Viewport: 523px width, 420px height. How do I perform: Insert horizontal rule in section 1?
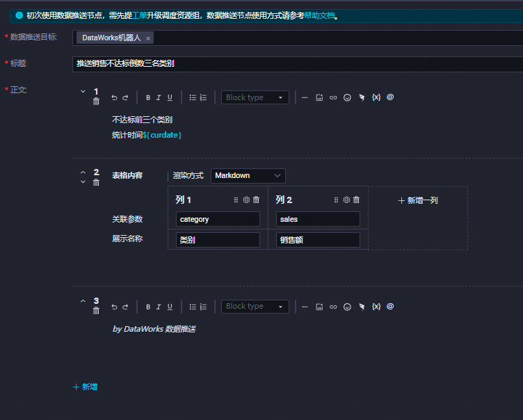(305, 97)
